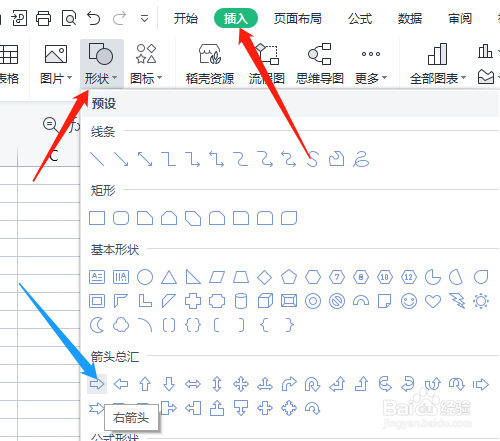Switch to the 开始 (Home) tab
Screen dimensions: 500x441
click(186, 18)
